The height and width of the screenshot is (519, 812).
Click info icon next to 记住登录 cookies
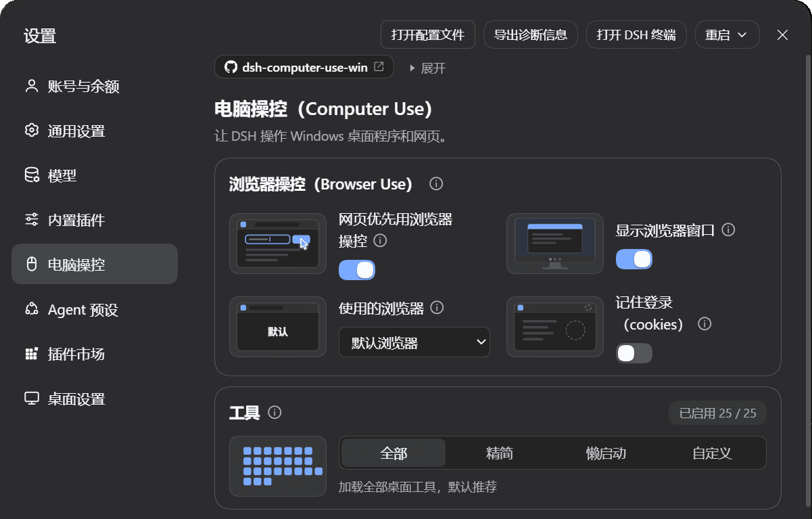click(704, 324)
